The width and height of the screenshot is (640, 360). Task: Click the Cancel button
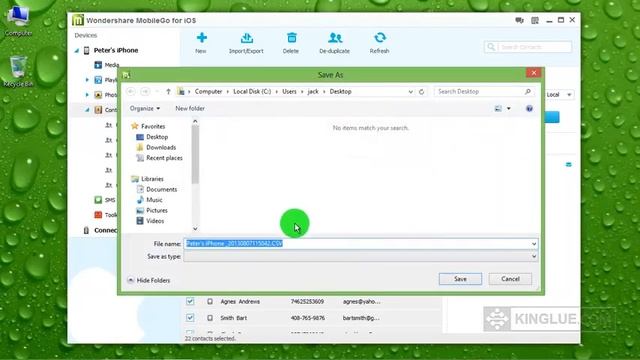(510, 279)
